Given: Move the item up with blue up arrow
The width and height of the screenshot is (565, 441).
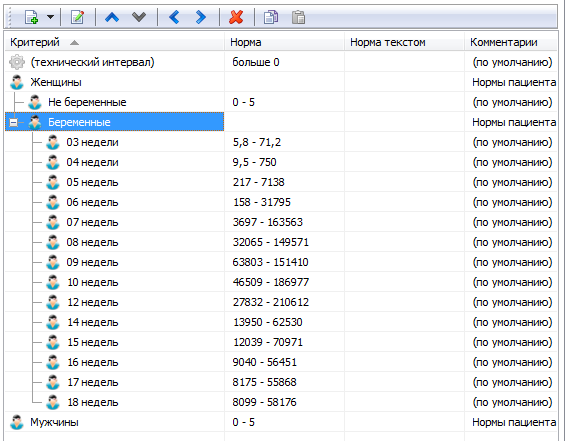Looking at the screenshot, I should [112, 17].
